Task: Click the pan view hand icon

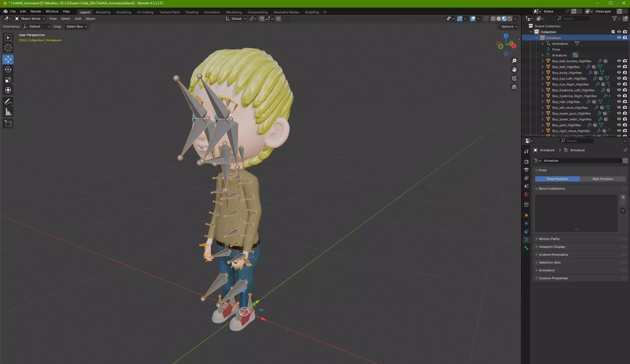Action: (514, 70)
